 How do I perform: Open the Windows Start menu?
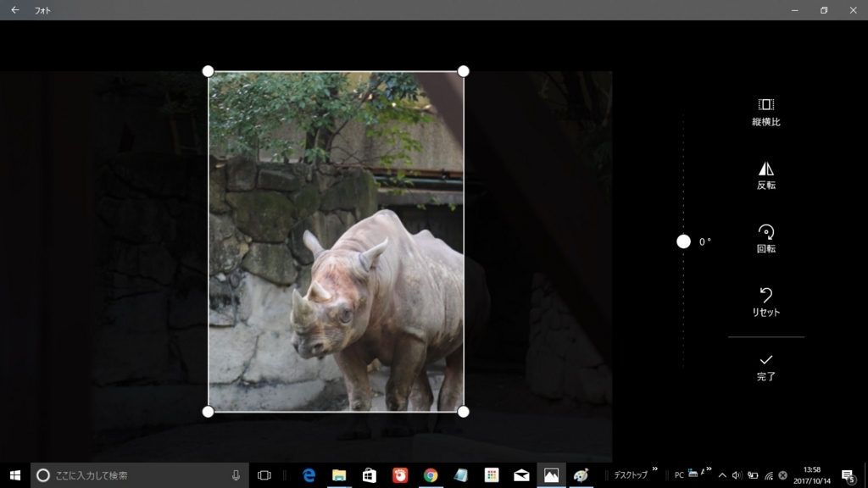click(15, 475)
